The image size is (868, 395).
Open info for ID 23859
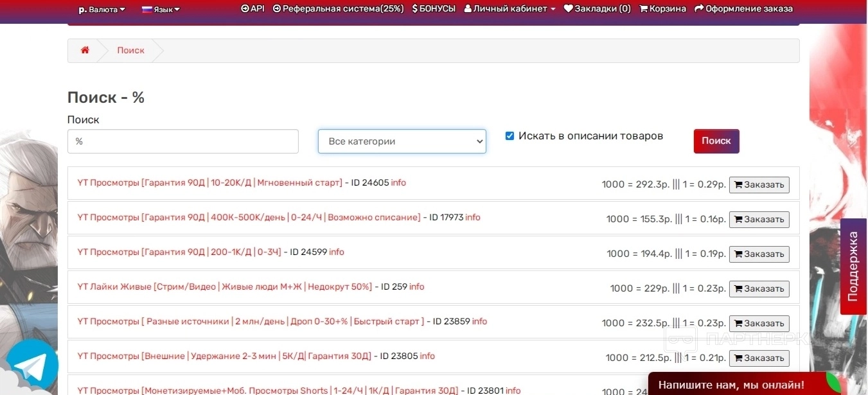tap(479, 322)
